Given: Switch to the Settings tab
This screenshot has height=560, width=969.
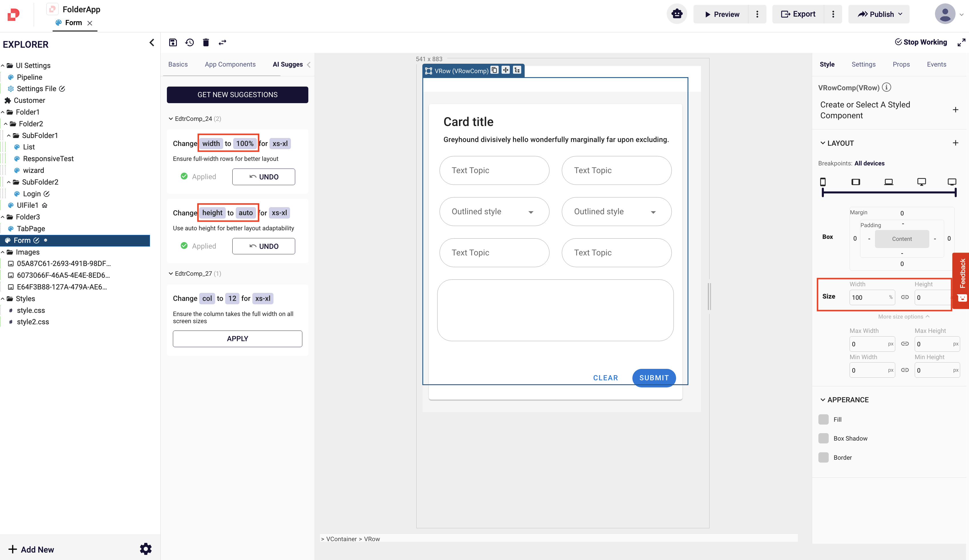Looking at the screenshot, I should [863, 64].
